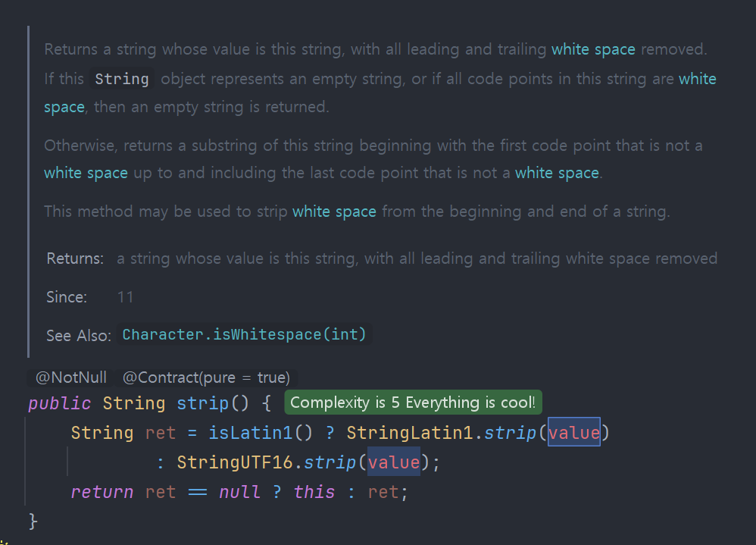Click the 'null' keyword in return statement
The width and height of the screenshot is (756, 545).
(x=239, y=492)
